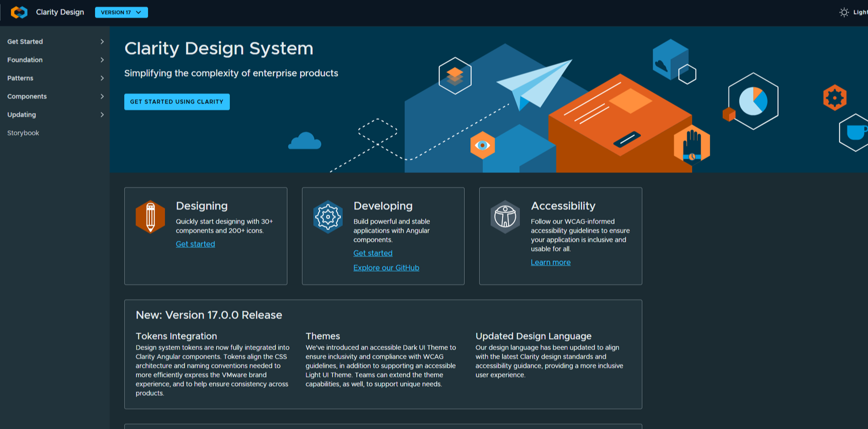868x429 pixels.
Task: Click the Tokens Integration heading
Action: coord(176,336)
